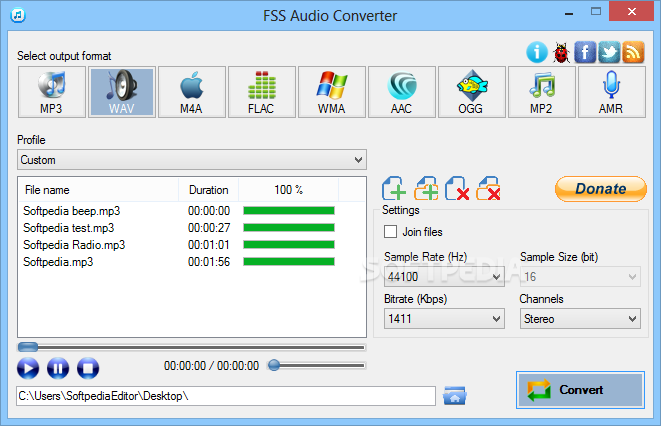Select MP3 output format

(x=51, y=92)
